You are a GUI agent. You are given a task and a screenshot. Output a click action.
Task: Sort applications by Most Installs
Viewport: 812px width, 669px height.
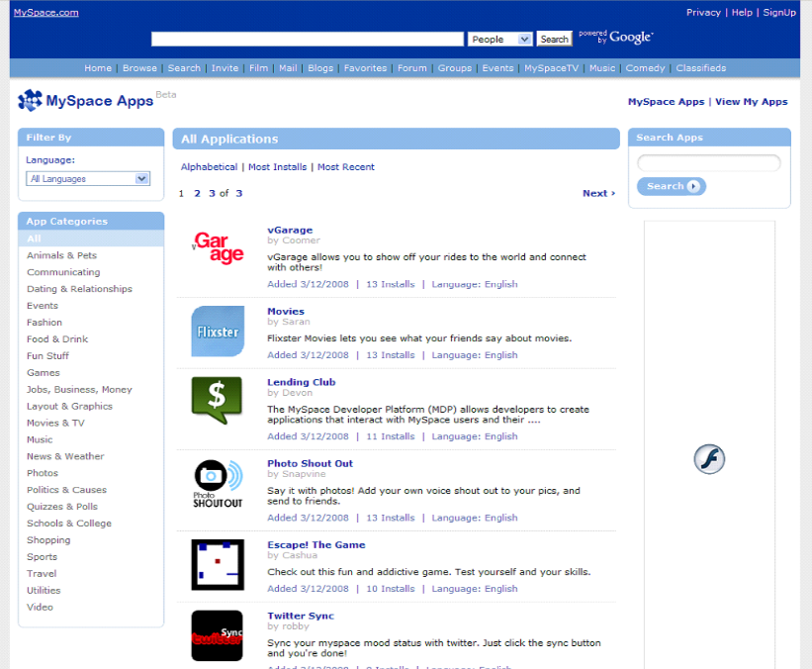277,167
